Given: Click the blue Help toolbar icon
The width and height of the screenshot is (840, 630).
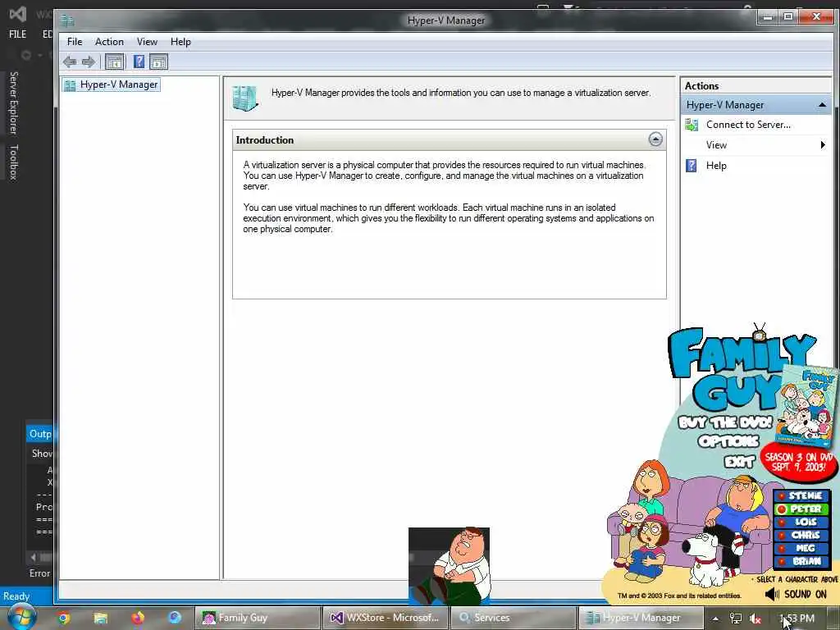Looking at the screenshot, I should tap(139, 62).
